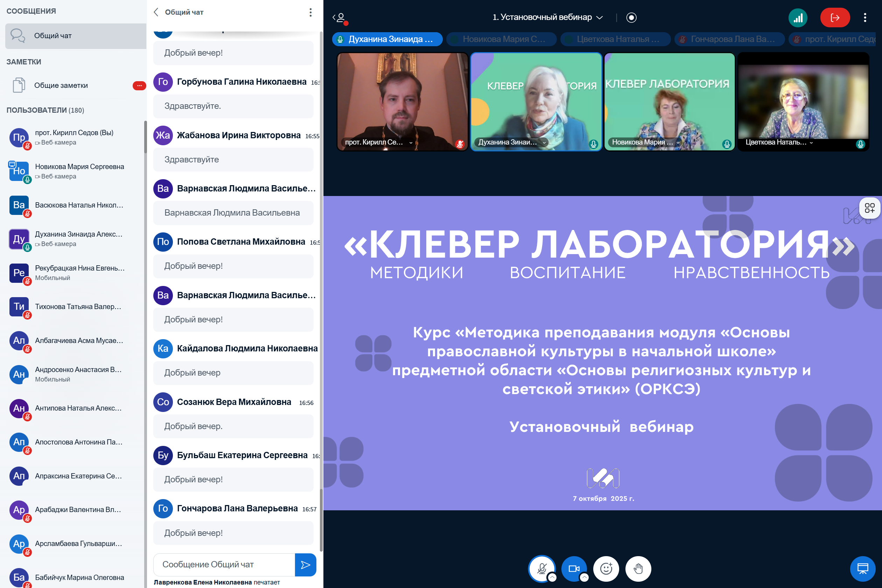Click the chat message input field
The width and height of the screenshot is (882, 588).
[x=224, y=564]
